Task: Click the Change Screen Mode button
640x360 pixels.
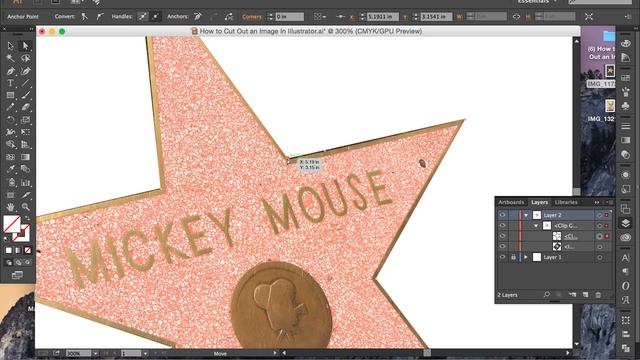Action: coord(17,276)
